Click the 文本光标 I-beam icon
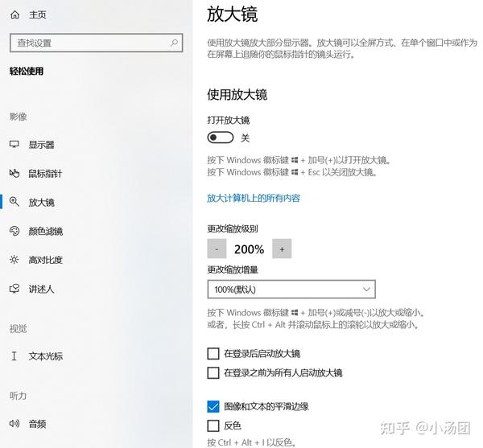The image size is (483, 448). (14, 356)
